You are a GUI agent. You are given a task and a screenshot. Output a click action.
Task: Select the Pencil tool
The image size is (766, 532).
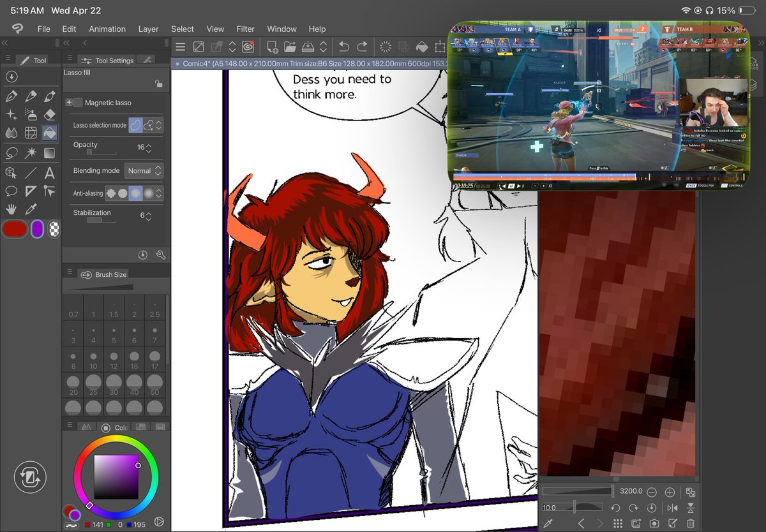pos(30,96)
